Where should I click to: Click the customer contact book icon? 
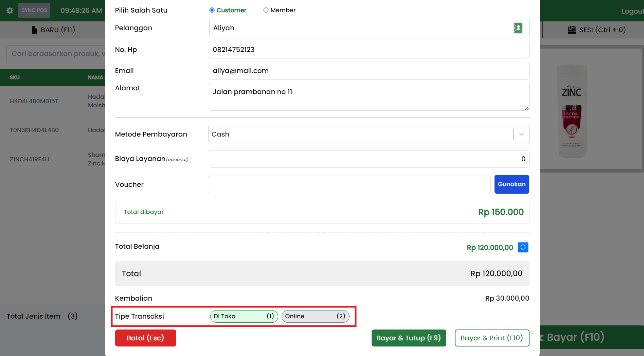518,28
